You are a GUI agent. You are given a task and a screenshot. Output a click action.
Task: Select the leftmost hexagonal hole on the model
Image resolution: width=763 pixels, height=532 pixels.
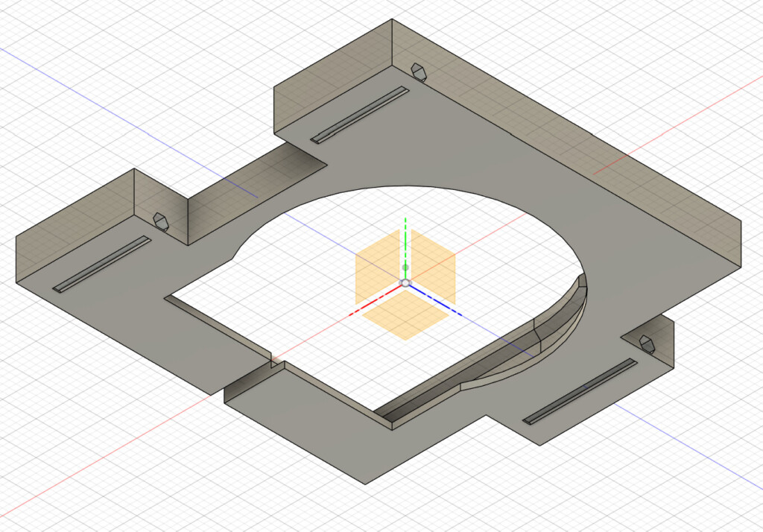(161, 221)
